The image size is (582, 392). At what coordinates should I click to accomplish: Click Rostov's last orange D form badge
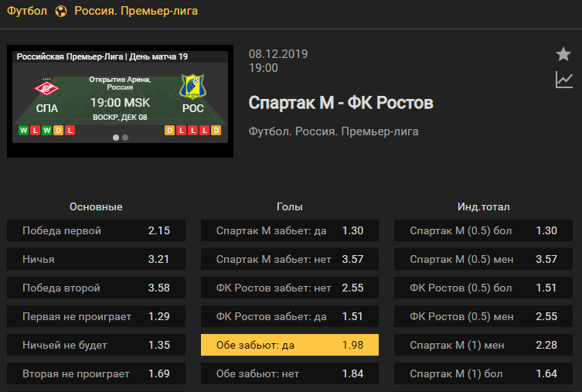[x=216, y=131]
